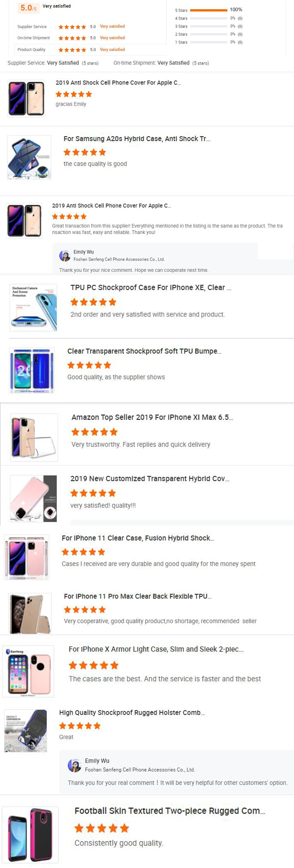Click Emily Wu's avatar under Holster review
The height and width of the screenshot is (868, 294).
point(74,765)
